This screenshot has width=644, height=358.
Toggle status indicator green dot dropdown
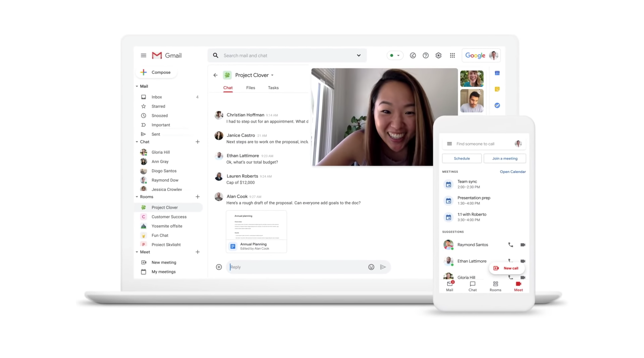point(394,55)
